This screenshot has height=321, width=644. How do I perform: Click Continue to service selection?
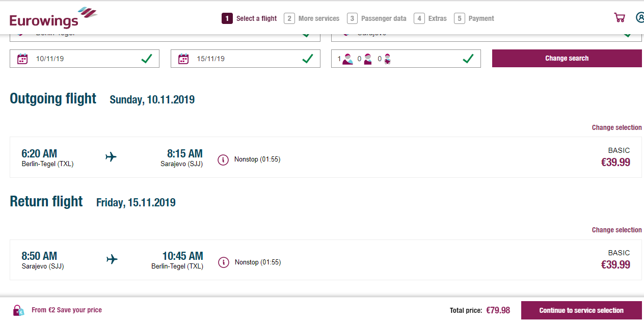(x=581, y=310)
